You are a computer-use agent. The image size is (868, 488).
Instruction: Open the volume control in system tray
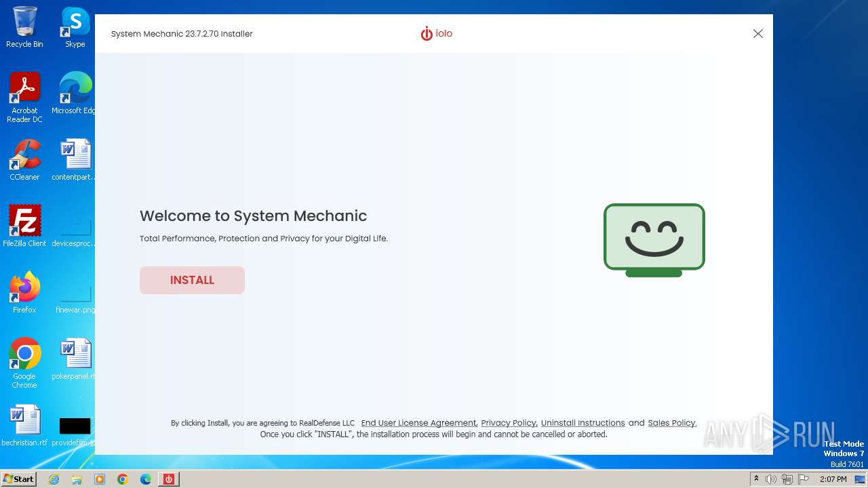pos(771,479)
